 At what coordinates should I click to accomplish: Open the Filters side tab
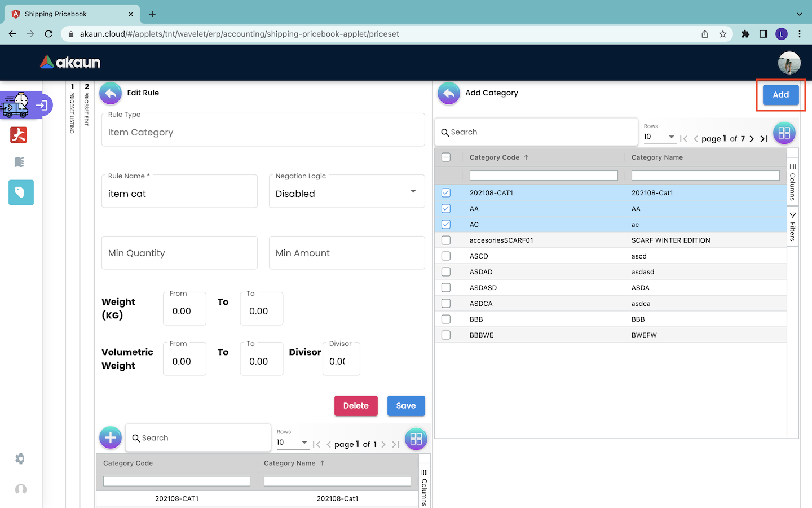coord(792,226)
